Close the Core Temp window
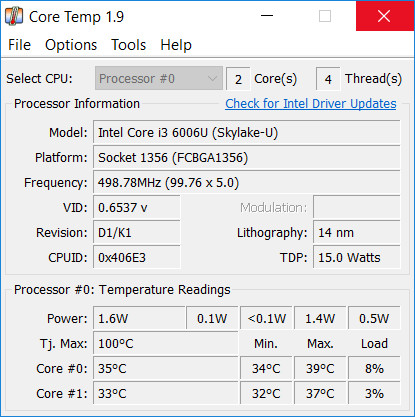The height and width of the screenshot is (417, 415). coord(384,16)
